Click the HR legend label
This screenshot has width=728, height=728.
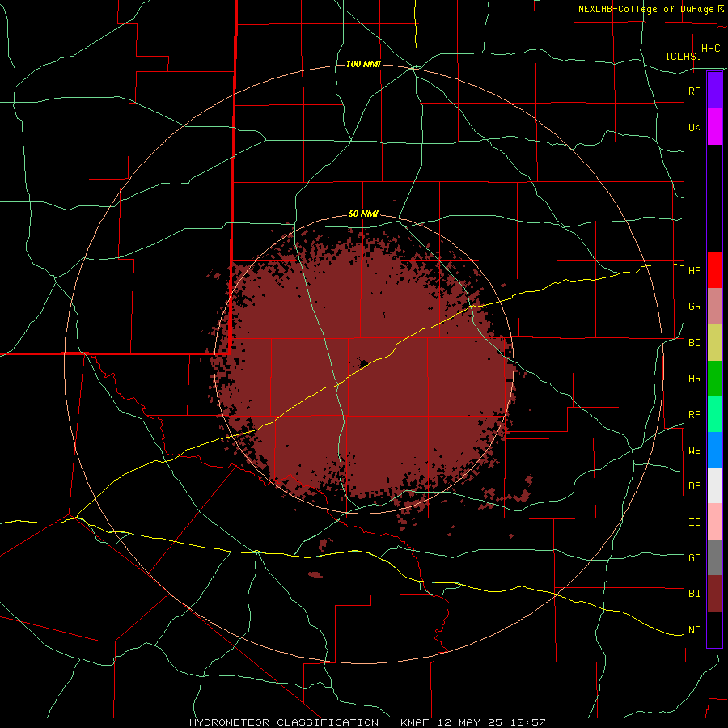(694, 379)
